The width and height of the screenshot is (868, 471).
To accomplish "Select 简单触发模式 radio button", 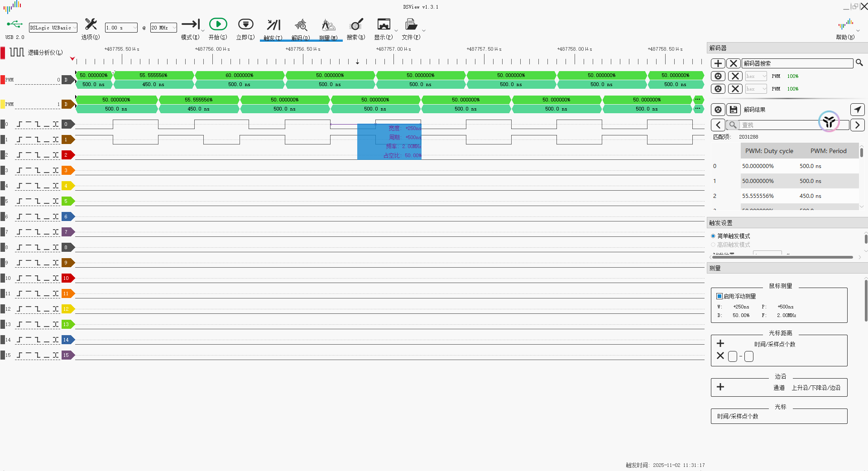I will (x=713, y=236).
